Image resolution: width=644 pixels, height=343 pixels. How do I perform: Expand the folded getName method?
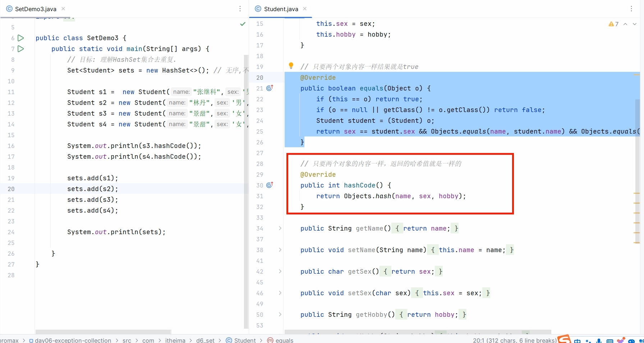[280, 228]
